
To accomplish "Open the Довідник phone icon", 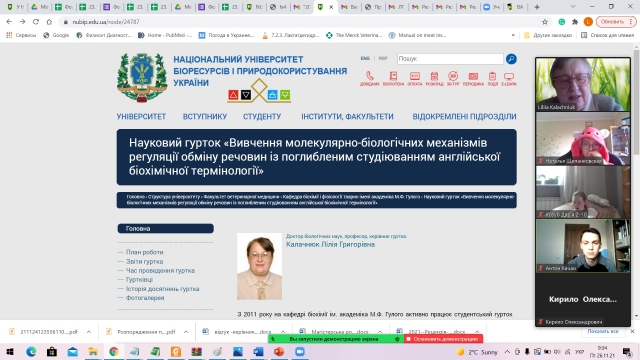I will (369, 78).
